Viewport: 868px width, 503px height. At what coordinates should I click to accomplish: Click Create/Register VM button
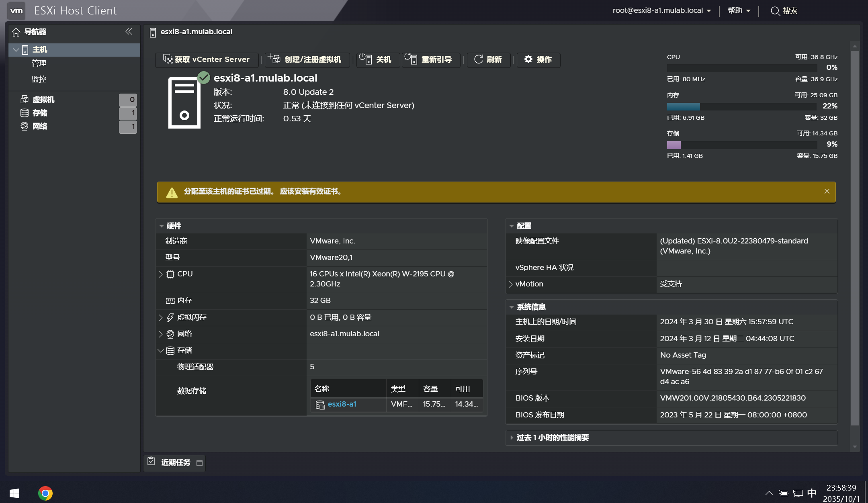pos(307,60)
